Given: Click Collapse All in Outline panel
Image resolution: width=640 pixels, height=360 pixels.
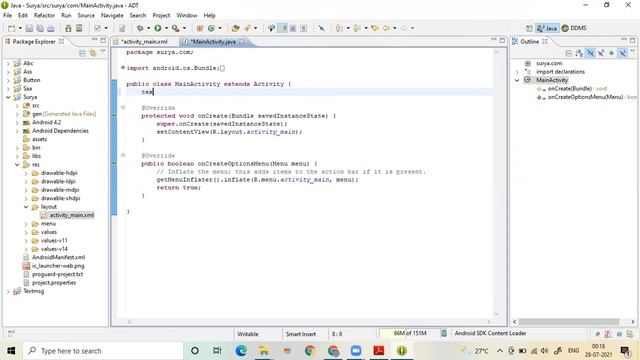Looking at the screenshot, I should coord(569,53).
